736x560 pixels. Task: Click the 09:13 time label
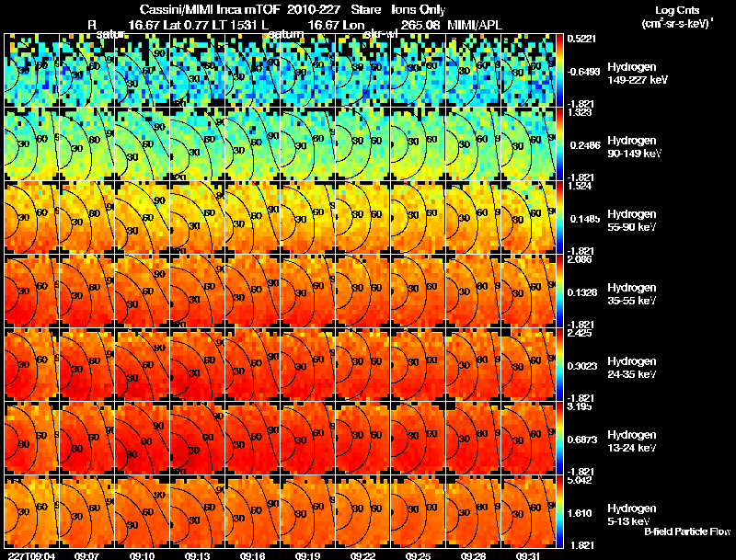point(197,555)
